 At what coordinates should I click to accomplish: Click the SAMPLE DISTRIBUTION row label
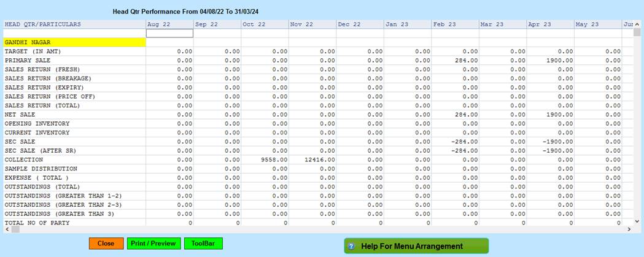pos(41,169)
